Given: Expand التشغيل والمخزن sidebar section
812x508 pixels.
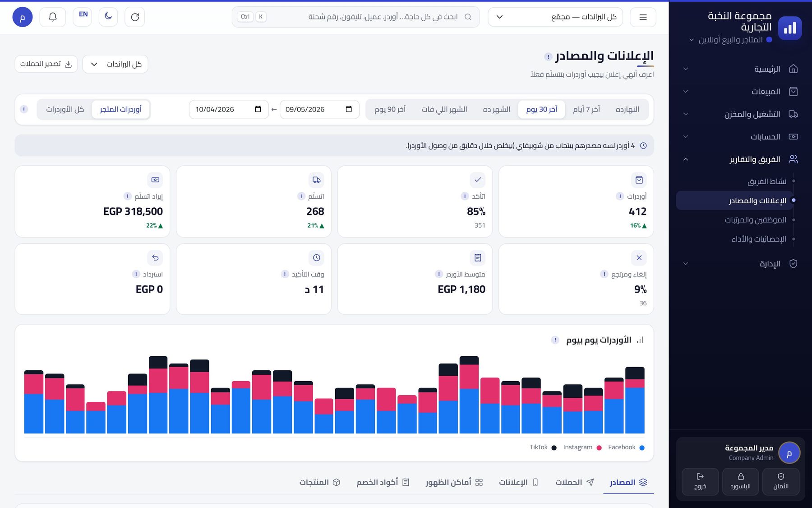Looking at the screenshot, I should pyautogui.click(x=740, y=114).
